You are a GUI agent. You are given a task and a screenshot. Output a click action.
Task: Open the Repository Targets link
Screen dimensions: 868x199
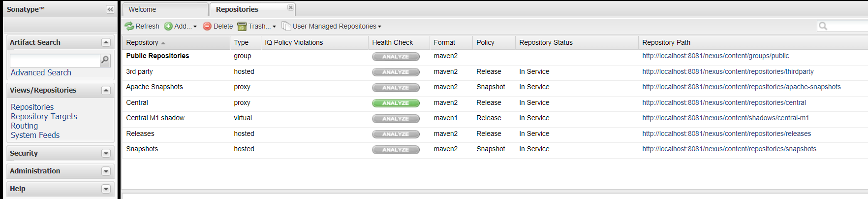pos(44,116)
